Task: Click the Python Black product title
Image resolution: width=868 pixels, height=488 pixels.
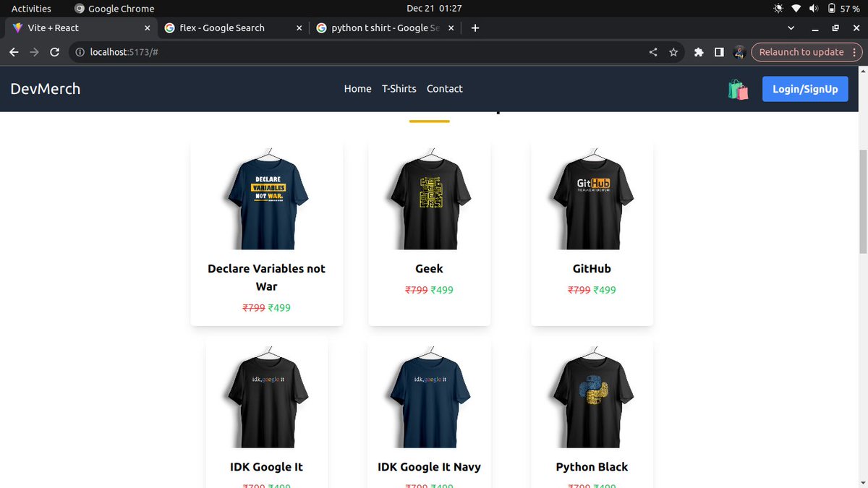Action: click(x=592, y=467)
